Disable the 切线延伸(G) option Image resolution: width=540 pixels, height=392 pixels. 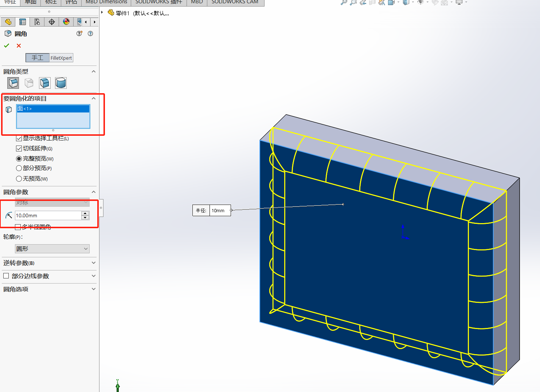[19, 148]
